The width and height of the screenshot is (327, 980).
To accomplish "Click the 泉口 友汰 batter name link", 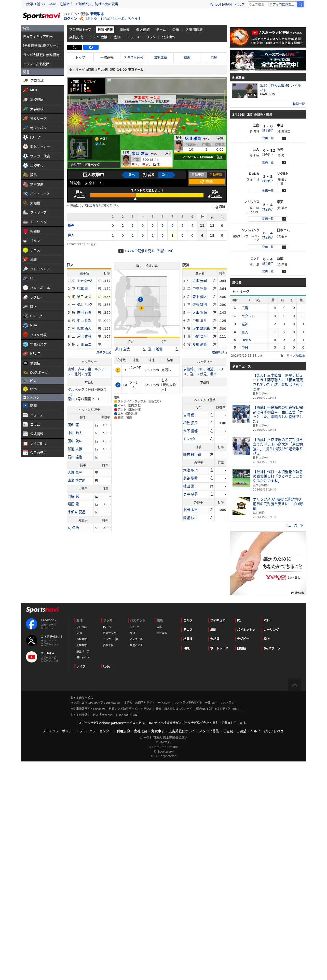I will [140, 154].
